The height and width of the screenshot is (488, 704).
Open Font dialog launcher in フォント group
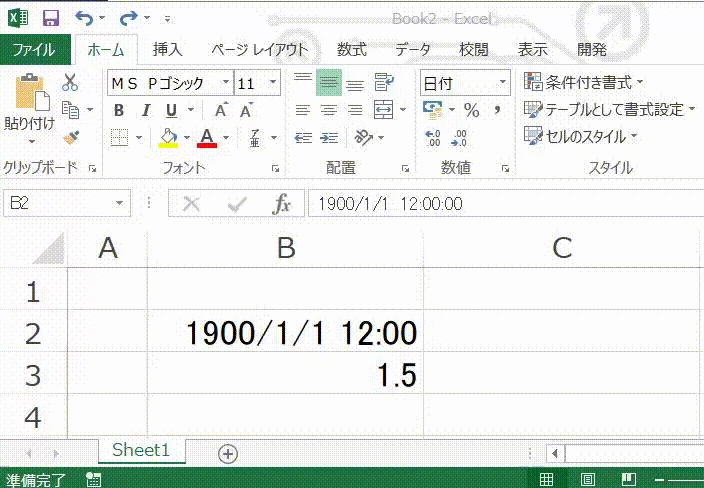pos(275,169)
